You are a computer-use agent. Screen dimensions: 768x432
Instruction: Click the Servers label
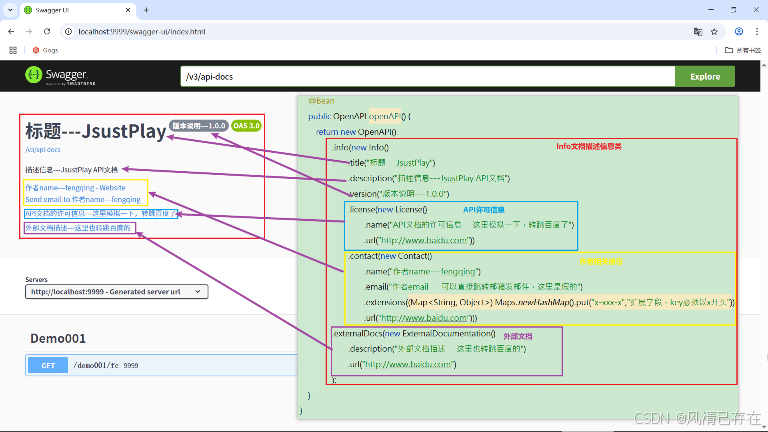coord(36,280)
